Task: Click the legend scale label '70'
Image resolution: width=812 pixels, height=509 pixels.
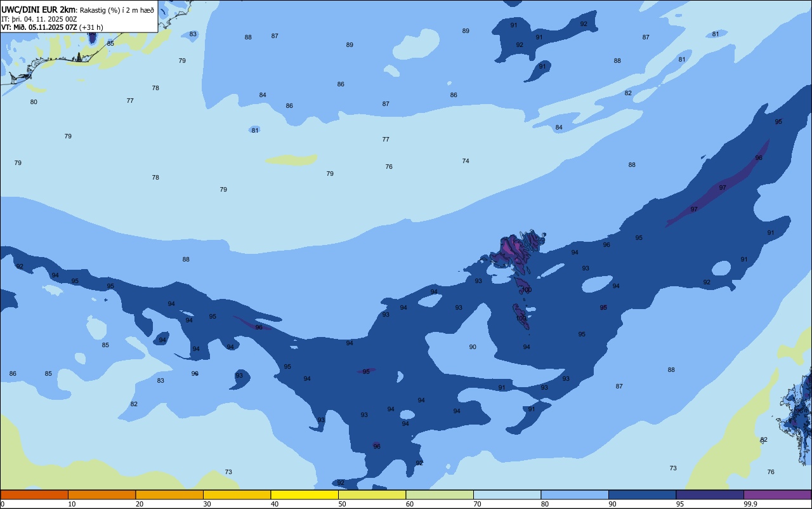Action: (477, 504)
